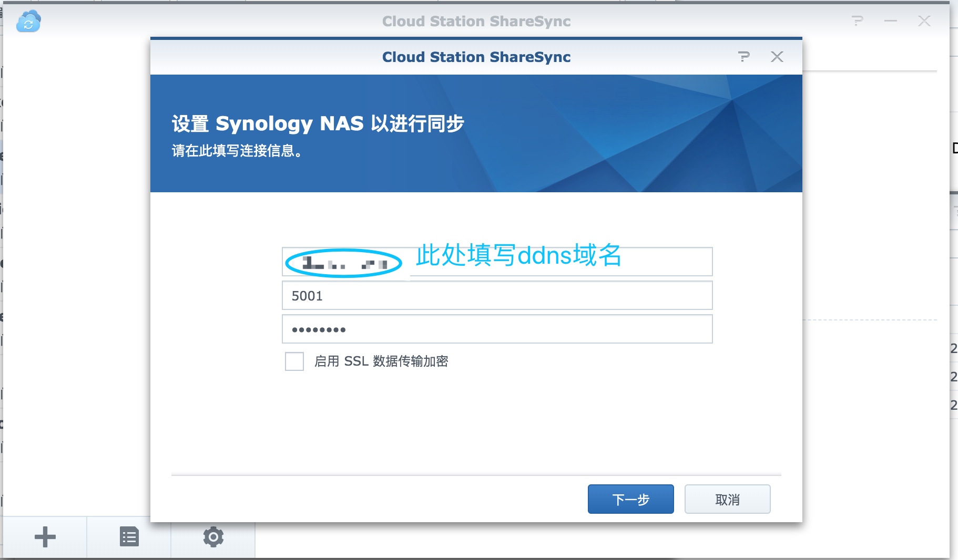Add a new sync connection with plus icon
The height and width of the screenshot is (560, 958).
pos(45,537)
